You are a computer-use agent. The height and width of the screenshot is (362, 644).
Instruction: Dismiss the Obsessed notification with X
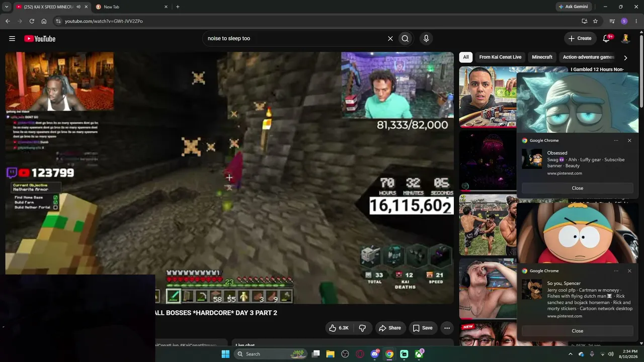(x=629, y=141)
